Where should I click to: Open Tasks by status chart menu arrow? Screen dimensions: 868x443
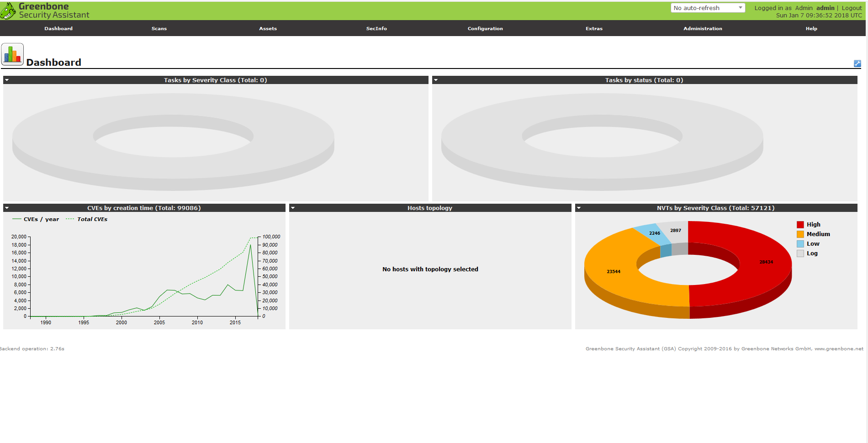(436, 80)
